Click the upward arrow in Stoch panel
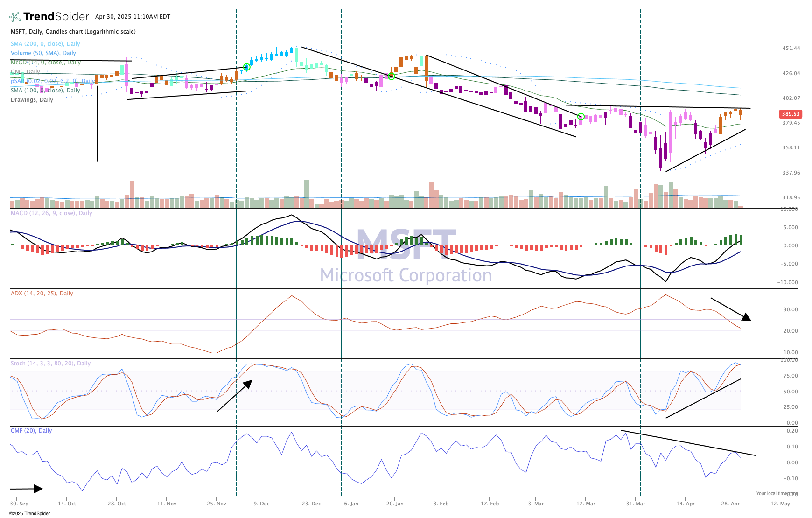 click(x=235, y=396)
